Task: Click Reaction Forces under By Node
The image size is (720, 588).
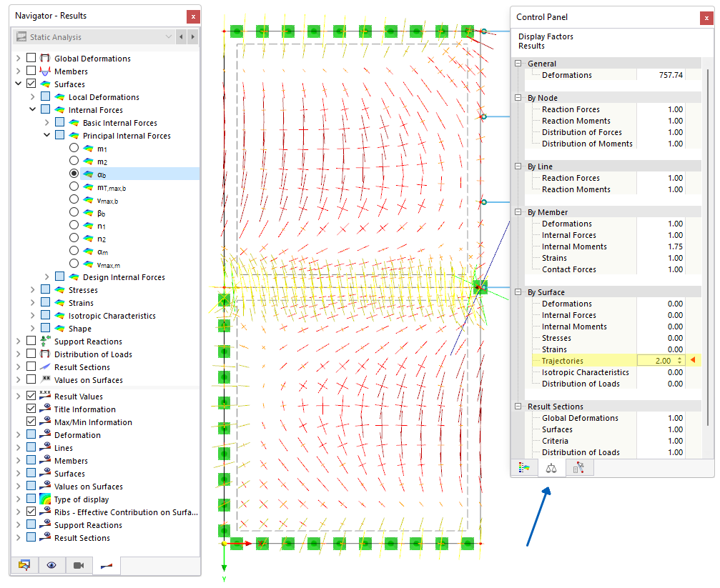Action: [x=571, y=109]
